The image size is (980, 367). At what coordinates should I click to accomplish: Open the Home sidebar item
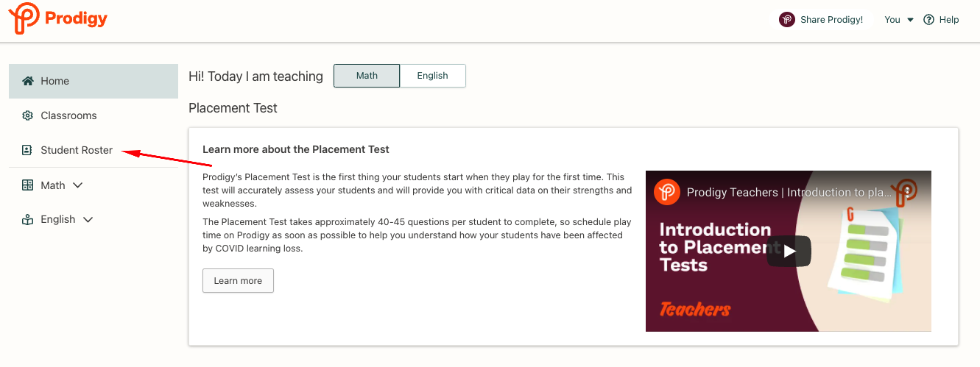point(94,81)
